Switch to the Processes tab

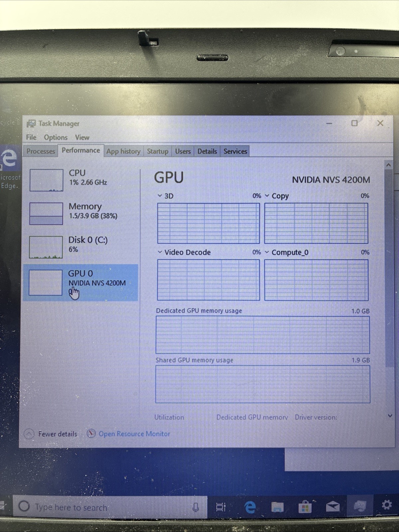pyautogui.click(x=41, y=151)
